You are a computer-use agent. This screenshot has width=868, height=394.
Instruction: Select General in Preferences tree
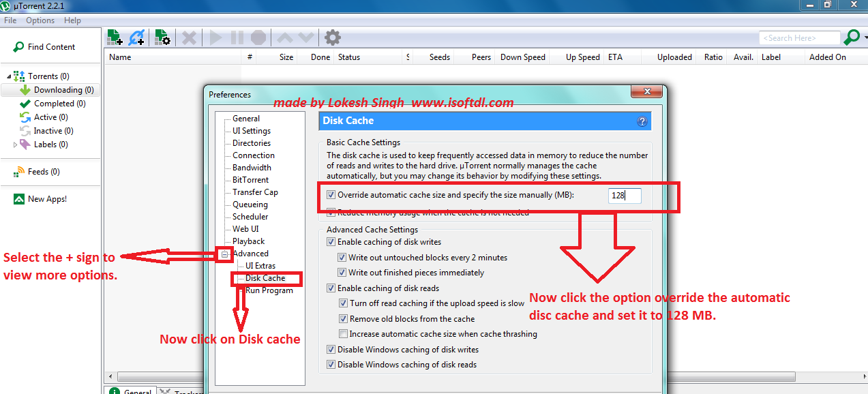pyautogui.click(x=246, y=119)
